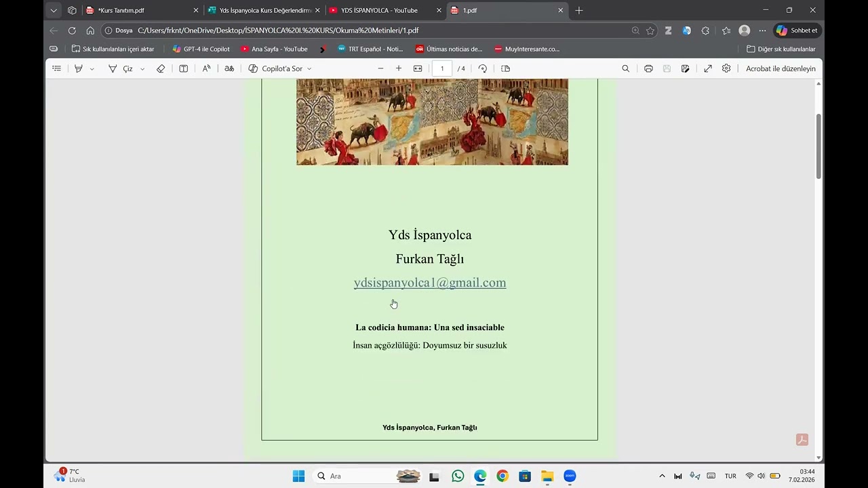Switch to Yds İspanyolca Kurs Değerlendirme tab
The image size is (868, 488).
click(264, 10)
